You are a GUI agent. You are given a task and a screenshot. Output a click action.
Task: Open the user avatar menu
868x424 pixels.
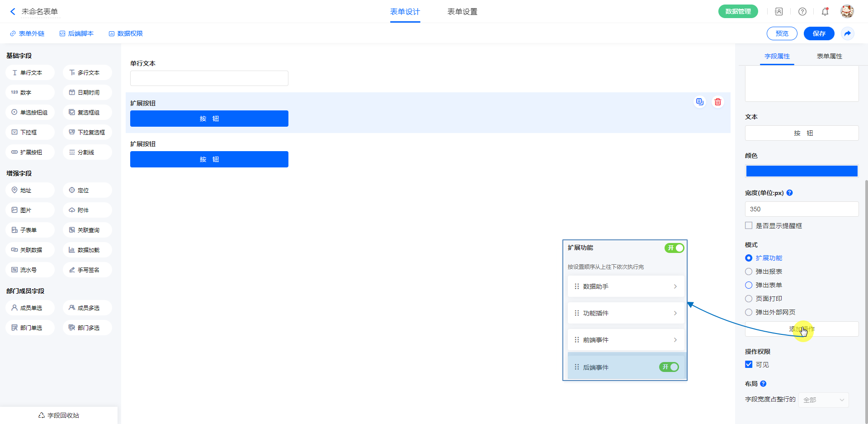tap(847, 12)
